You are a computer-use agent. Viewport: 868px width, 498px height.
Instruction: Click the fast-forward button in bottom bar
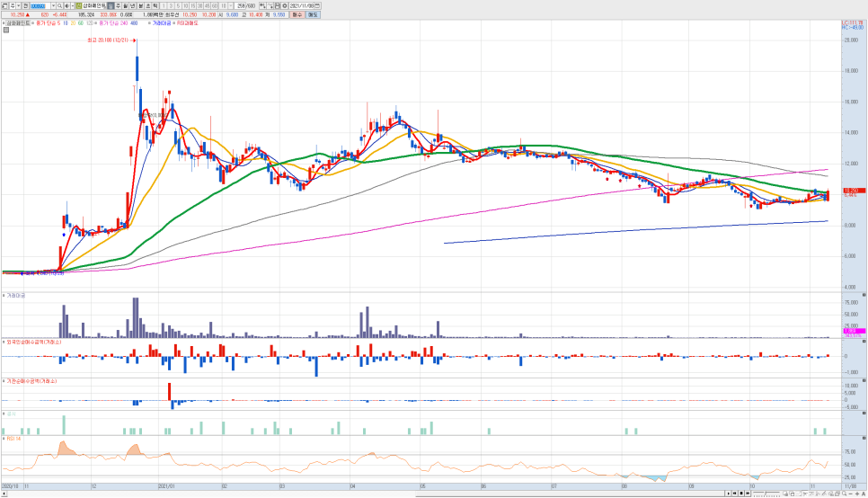(x=748, y=493)
